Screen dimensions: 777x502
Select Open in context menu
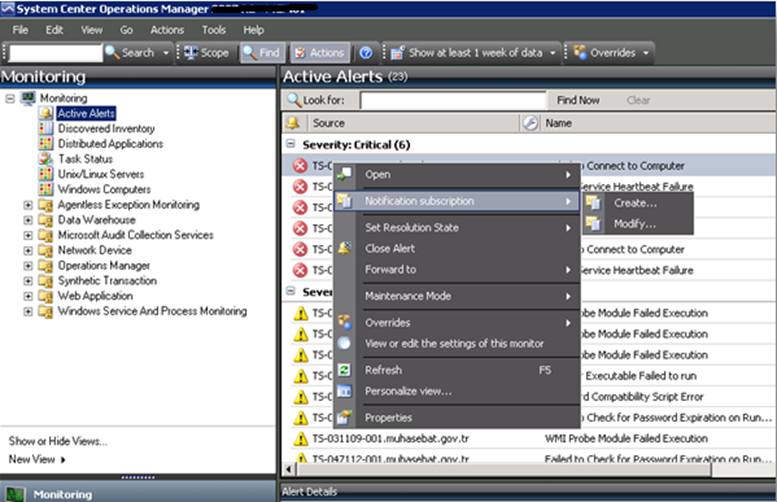tap(456, 174)
